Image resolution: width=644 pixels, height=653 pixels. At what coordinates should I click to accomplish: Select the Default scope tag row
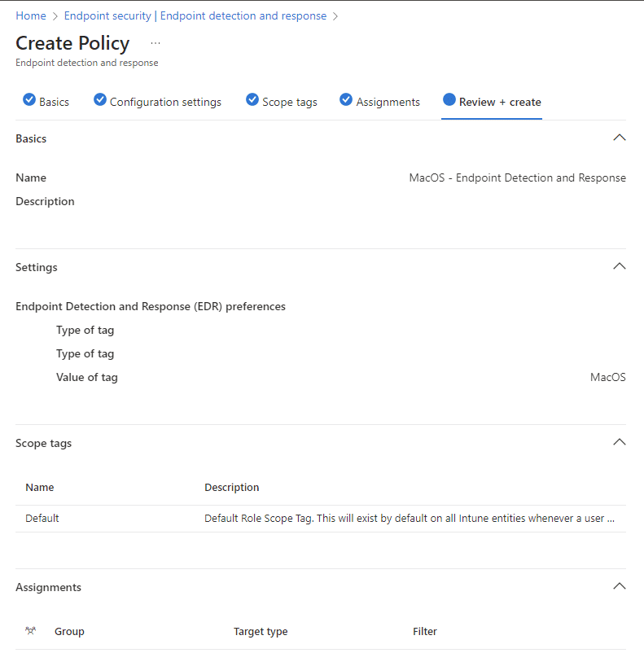(321, 519)
